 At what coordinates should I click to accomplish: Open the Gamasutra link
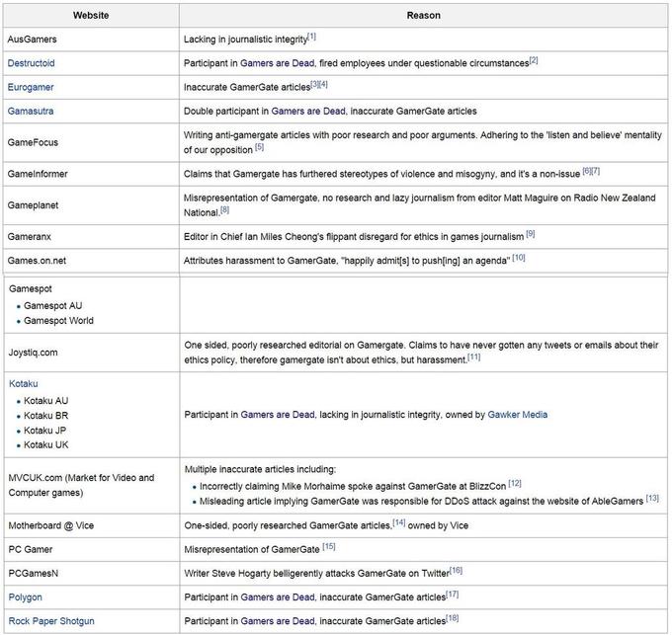tap(31, 111)
